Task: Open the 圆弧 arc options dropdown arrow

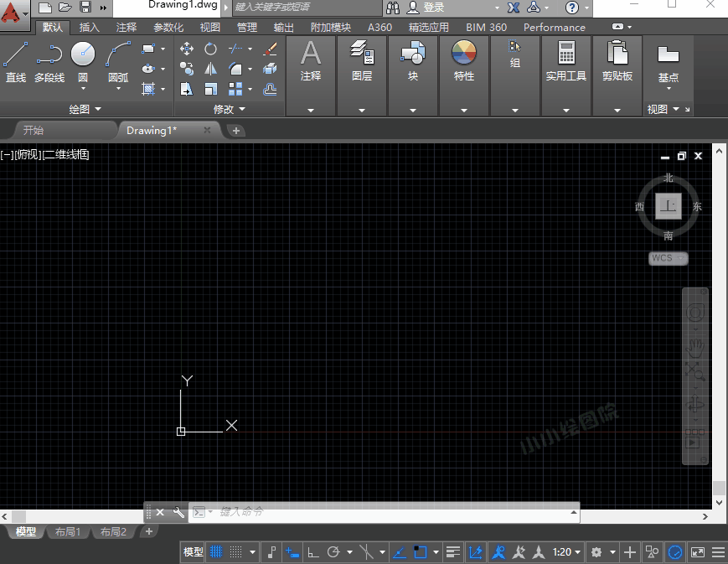Action: [118, 88]
